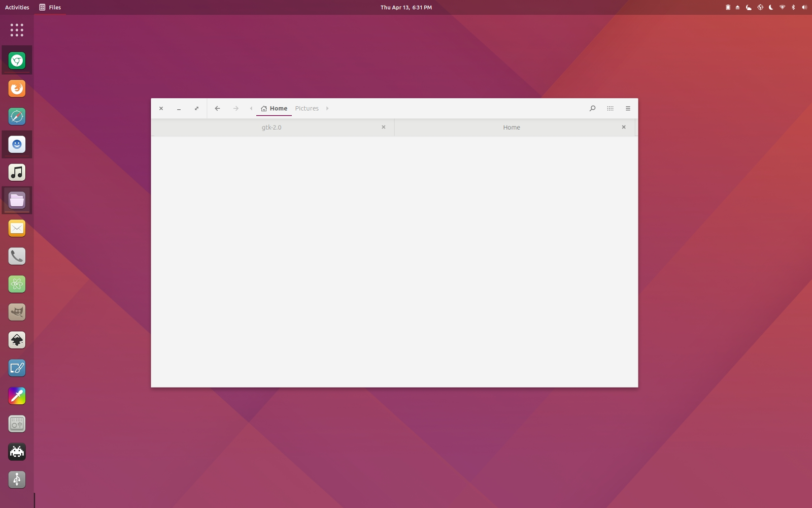Open Inkscape from the dock
Screen dimensions: 812x508
(17, 340)
